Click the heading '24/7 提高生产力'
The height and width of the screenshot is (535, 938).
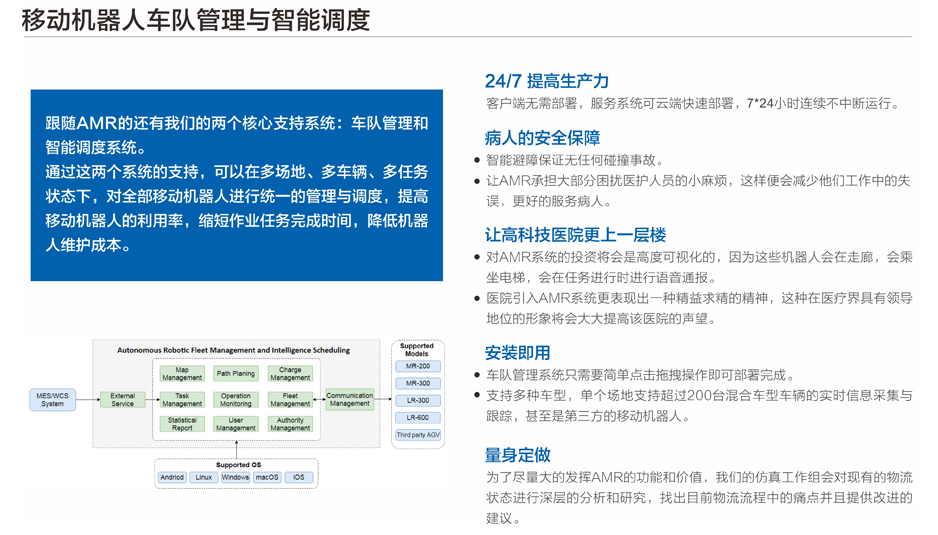(x=547, y=81)
